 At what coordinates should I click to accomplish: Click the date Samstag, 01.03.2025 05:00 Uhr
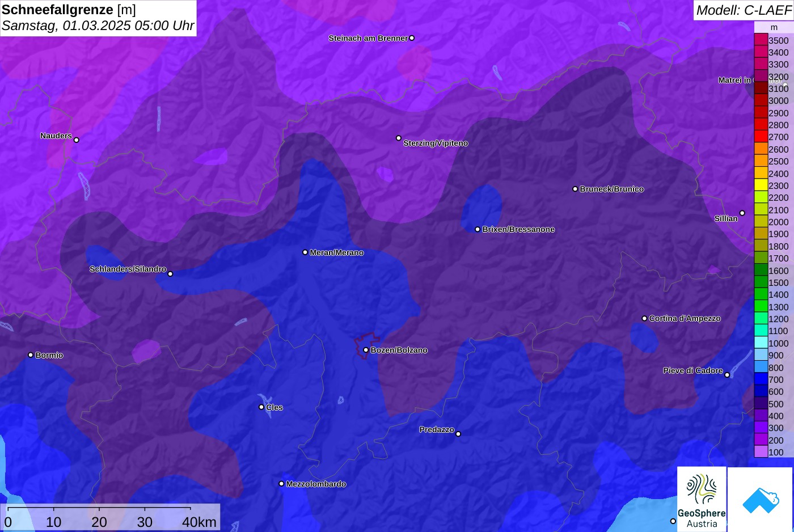(98, 26)
